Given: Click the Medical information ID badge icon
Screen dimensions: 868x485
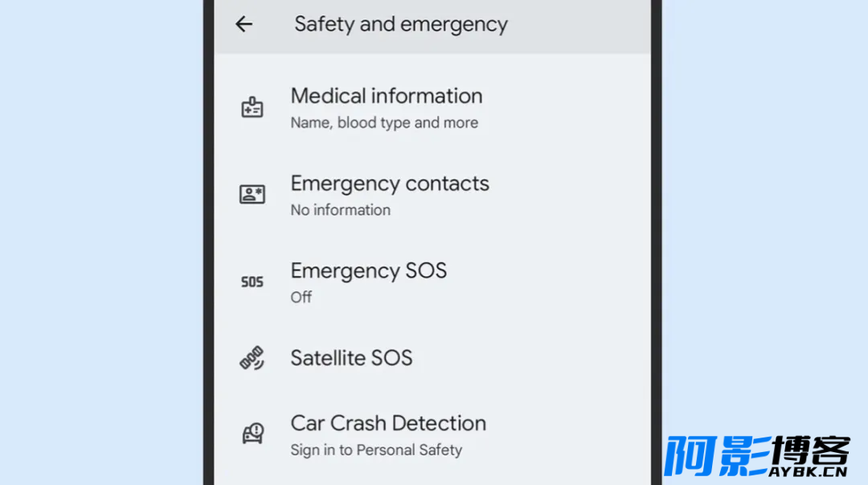Looking at the screenshot, I should (252, 107).
